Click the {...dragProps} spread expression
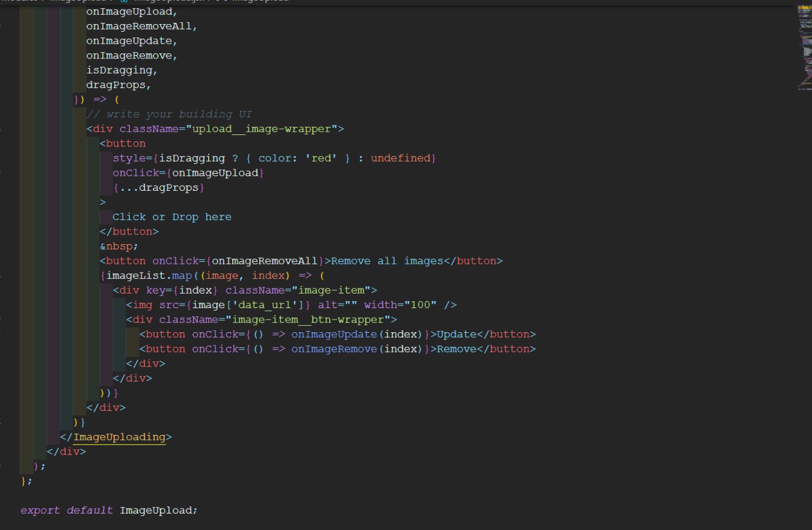812x530 pixels. tap(159, 188)
